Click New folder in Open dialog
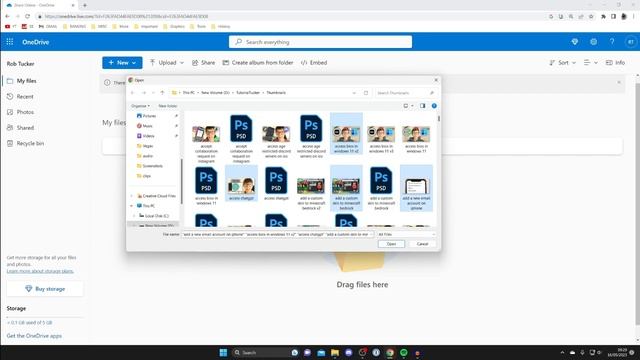The height and width of the screenshot is (360, 640). (x=167, y=106)
